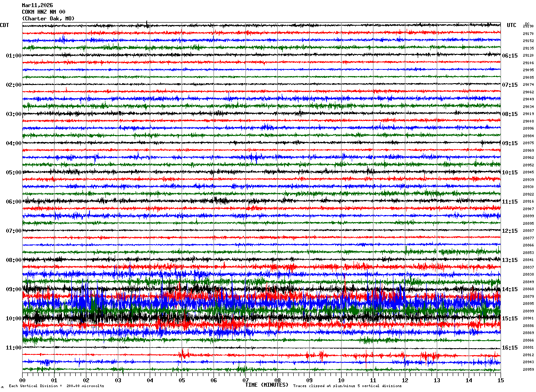Click the date label 'Mar11,2026'

pos(37,5)
